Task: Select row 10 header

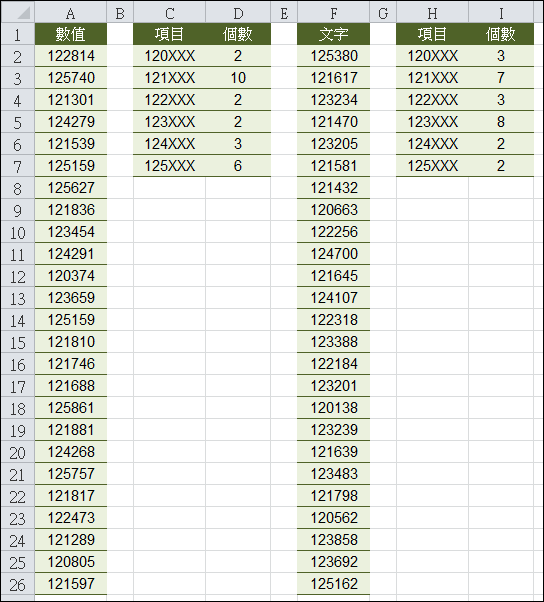Action: coord(18,232)
